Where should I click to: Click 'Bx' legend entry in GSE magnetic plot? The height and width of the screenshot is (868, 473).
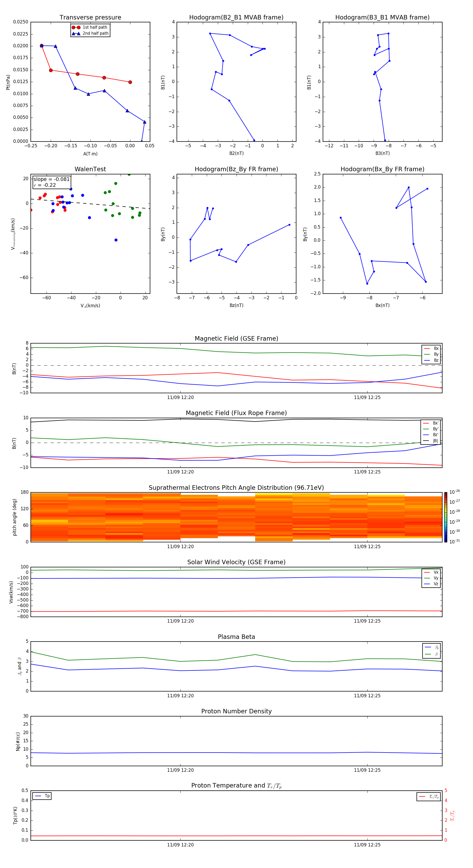[x=431, y=349]
